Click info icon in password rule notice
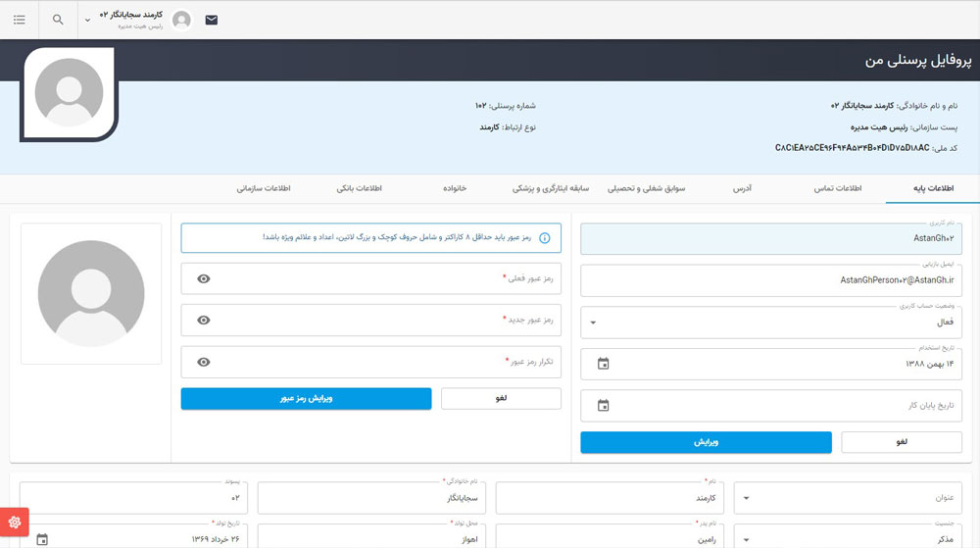This screenshot has height=548, width=980. [545, 238]
